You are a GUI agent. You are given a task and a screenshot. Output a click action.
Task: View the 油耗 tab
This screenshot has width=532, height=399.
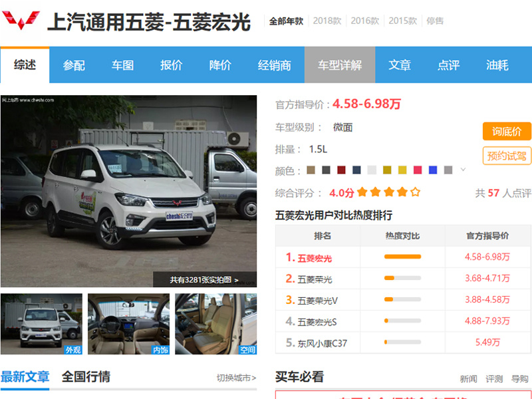(497, 65)
